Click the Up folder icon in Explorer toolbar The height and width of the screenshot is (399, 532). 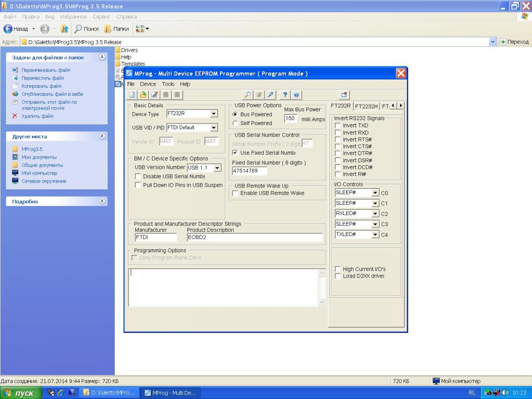click(x=65, y=29)
